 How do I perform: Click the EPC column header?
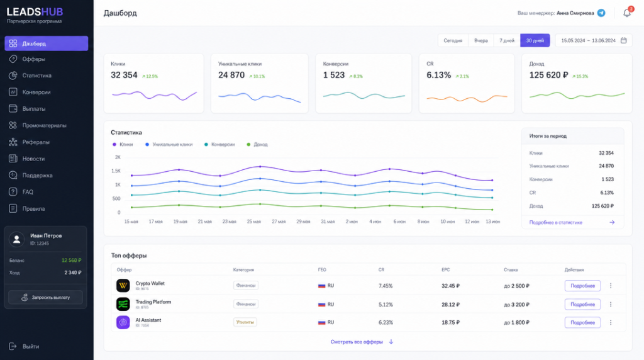click(x=446, y=269)
